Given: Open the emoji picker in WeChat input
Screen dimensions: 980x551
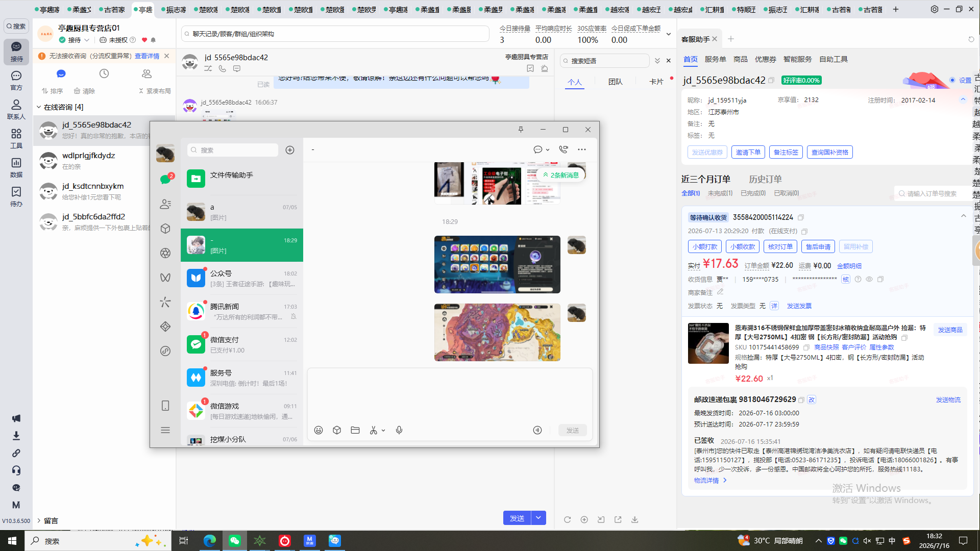Looking at the screenshot, I should [318, 430].
